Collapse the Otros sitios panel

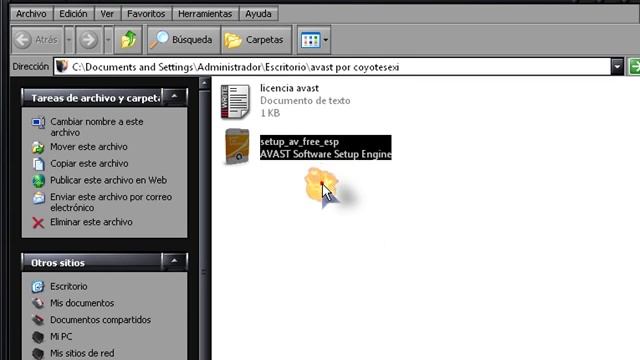point(174,261)
